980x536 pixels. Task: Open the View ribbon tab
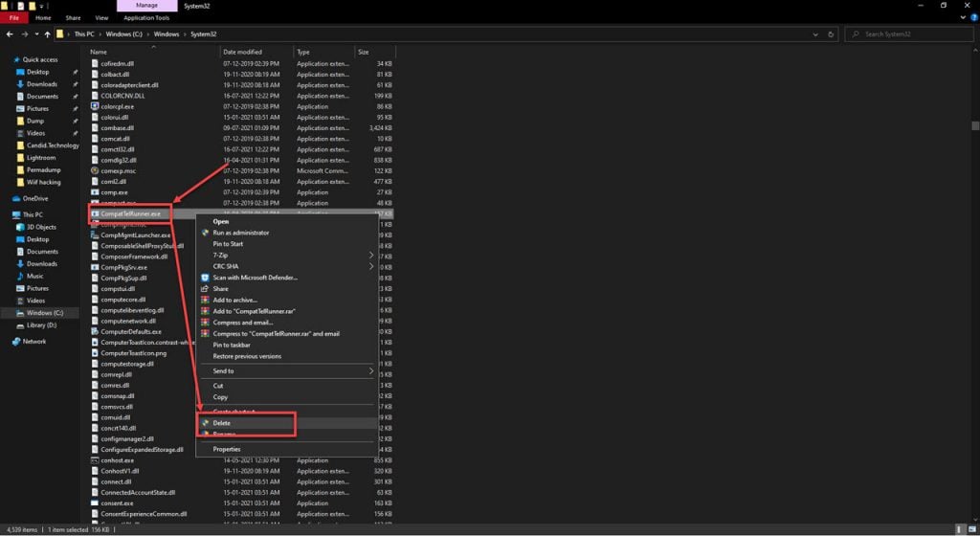pyautogui.click(x=101, y=18)
